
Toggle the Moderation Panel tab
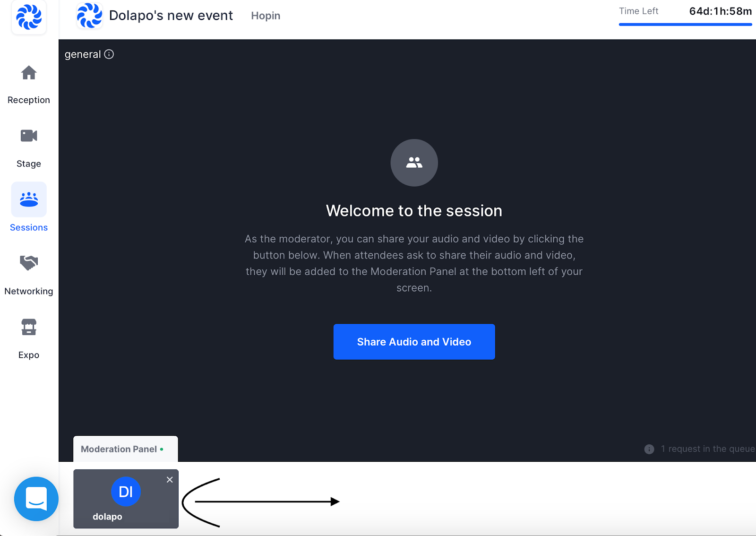pyautogui.click(x=126, y=449)
